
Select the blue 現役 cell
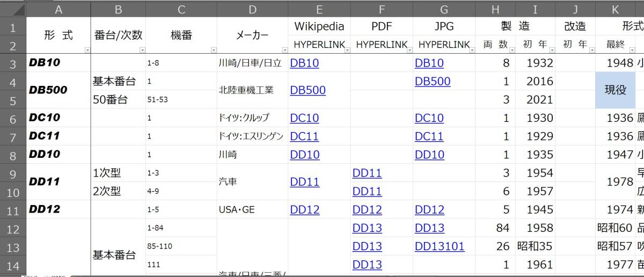pyautogui.click(x=616, y=90)
